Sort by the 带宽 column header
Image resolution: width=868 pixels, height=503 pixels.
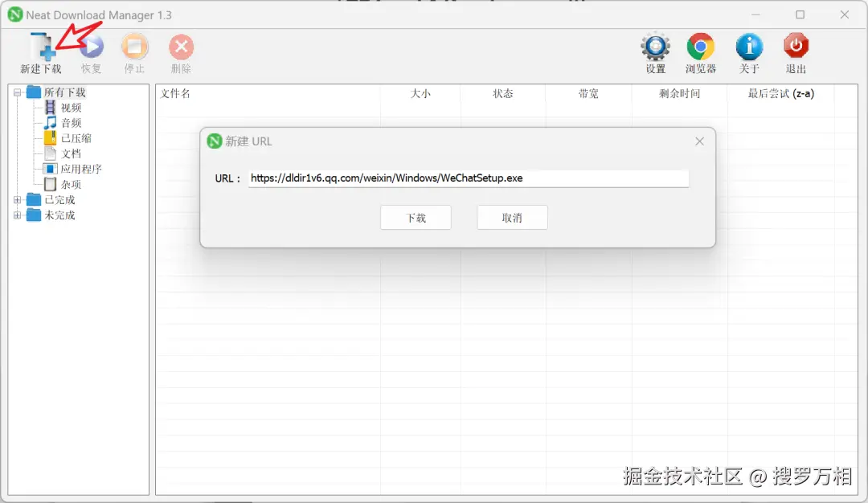point(588,93)
